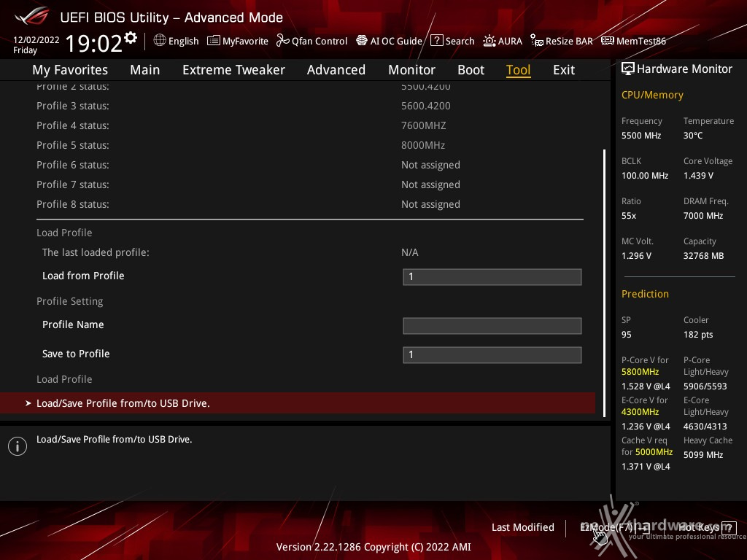747x560 pixels.
Task: Select Profile 8 status label
Action: pyautogui.click(x=73, y=204)
